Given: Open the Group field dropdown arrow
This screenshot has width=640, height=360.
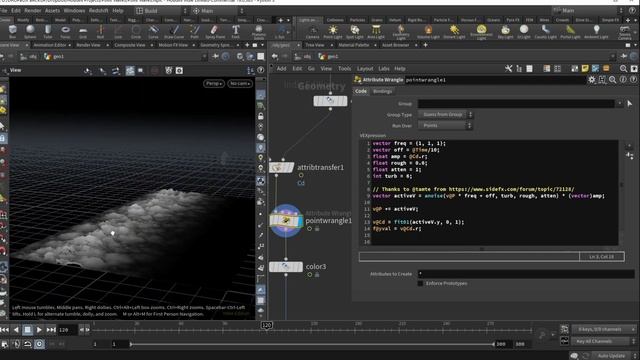Looking at the screenshot, I should tap(620, 104).
